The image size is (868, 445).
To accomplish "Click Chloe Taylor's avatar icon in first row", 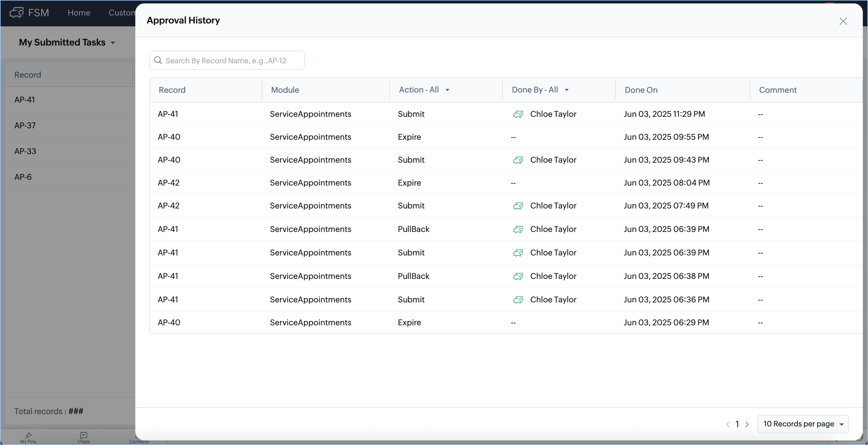I will [x=518, y=115].
